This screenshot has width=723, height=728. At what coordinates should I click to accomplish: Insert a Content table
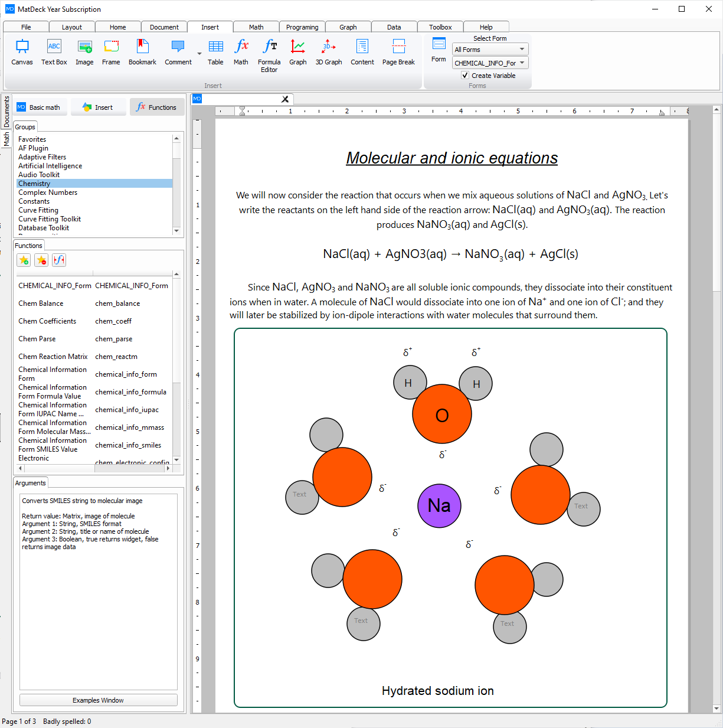click(362, 52)
